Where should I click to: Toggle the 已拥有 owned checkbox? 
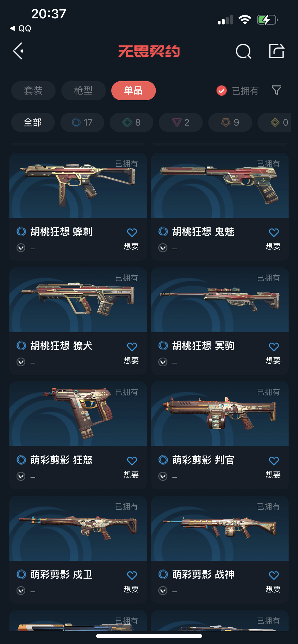coord(222,91)
